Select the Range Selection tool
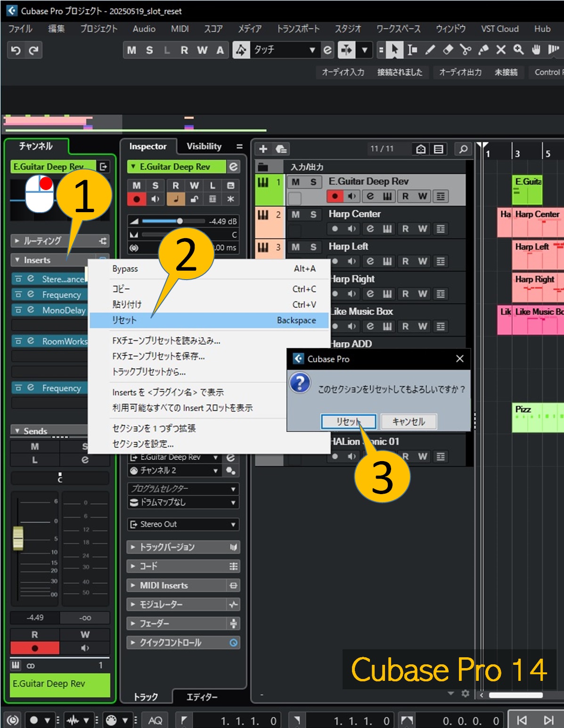This screenshot has width=564, height=728. [x=412, y=50]
